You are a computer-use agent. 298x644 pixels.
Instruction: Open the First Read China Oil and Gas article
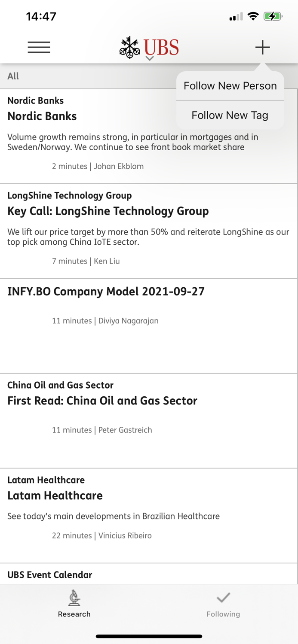[x=102, y=408]
